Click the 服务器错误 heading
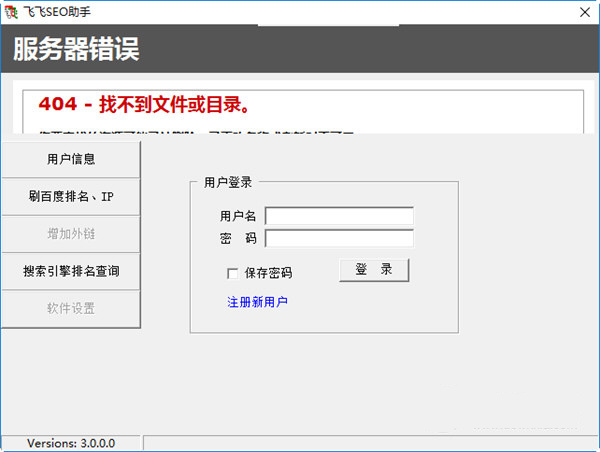 point(76,49)
